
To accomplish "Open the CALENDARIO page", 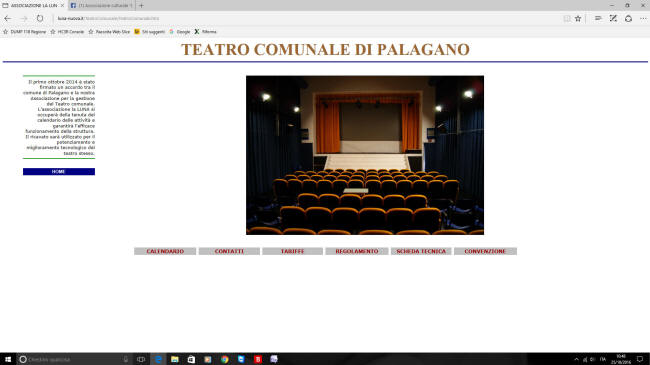I will [x=165, y=251].
